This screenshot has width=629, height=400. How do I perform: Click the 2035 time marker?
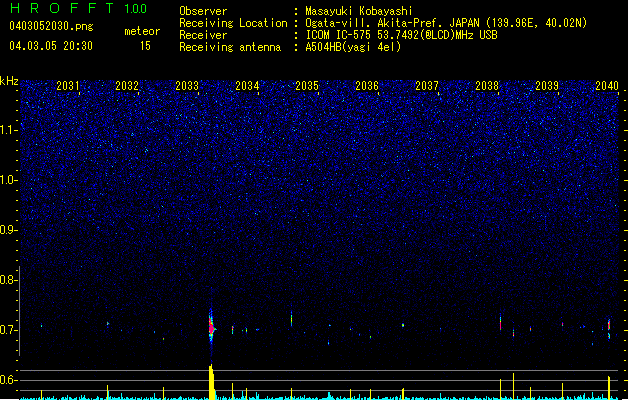[x=307, y=86]
